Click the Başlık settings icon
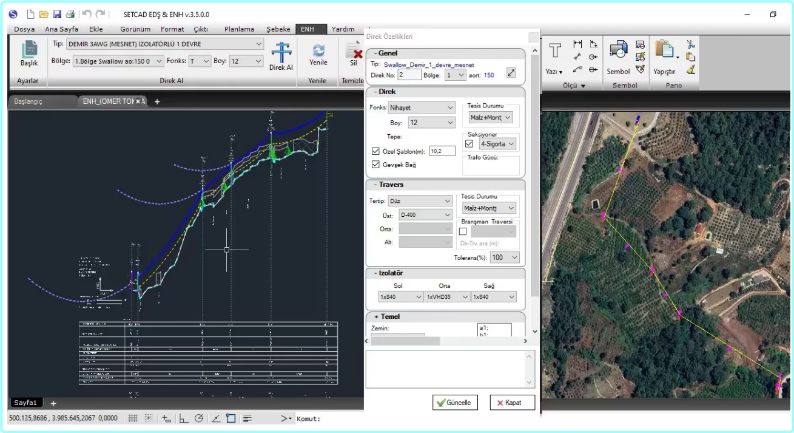794x433 pixels. click(x=29, y=49)
